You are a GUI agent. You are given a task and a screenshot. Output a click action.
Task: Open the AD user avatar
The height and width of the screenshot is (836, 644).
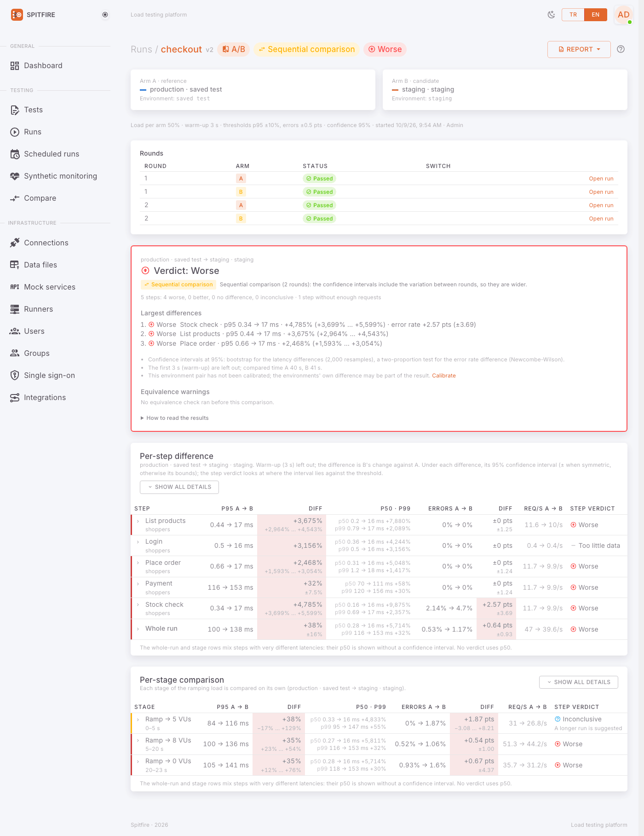click(623, 15)
